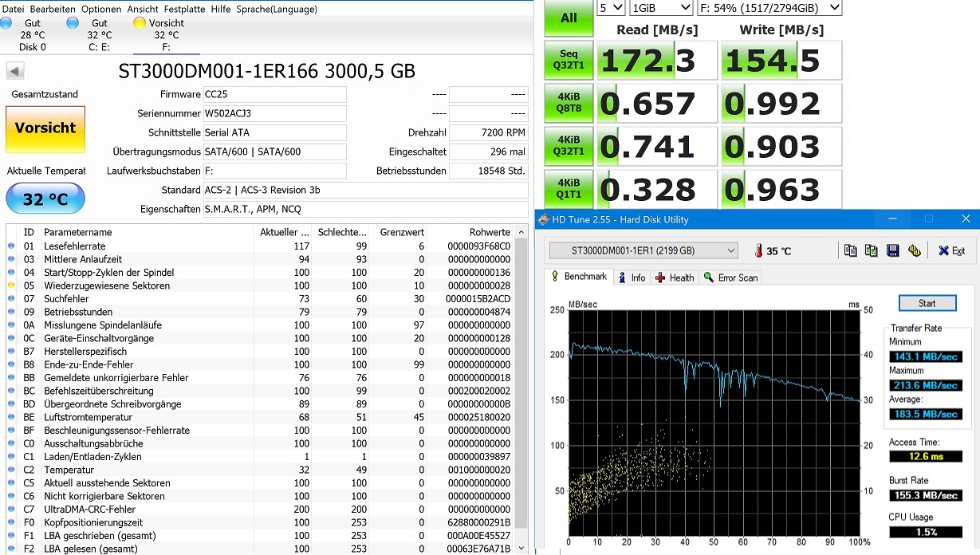Screen dimensions: 980x555
Task: Click the yellow Vorsicht health status button
Action: point(45,128)
